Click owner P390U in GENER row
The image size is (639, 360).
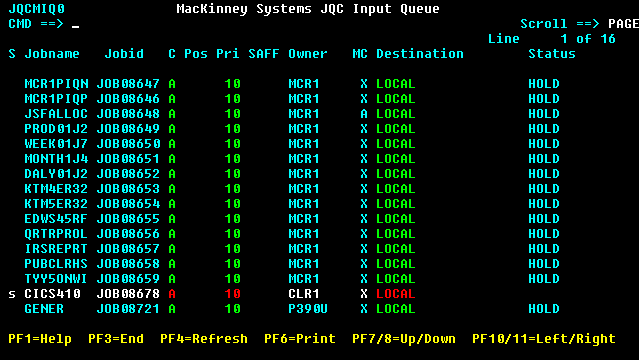[308, 309]
